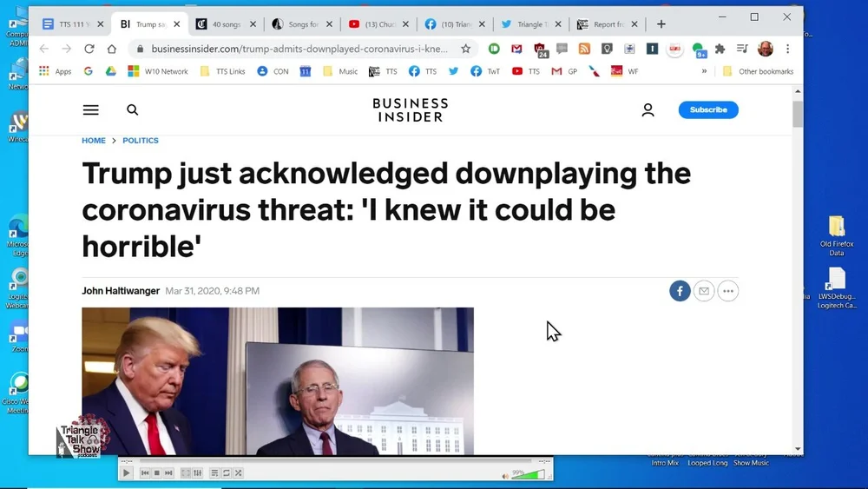Click the Subscribe button

(708, 109)
